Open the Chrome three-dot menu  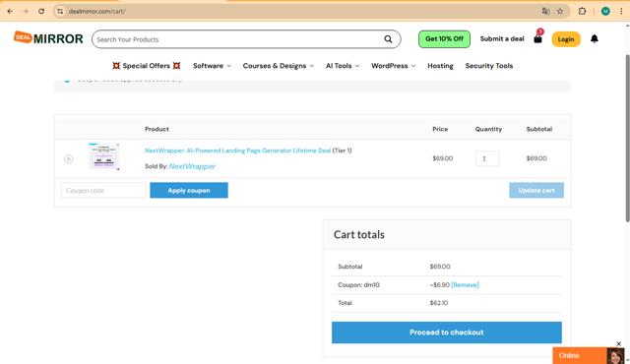tap(621, 11)
